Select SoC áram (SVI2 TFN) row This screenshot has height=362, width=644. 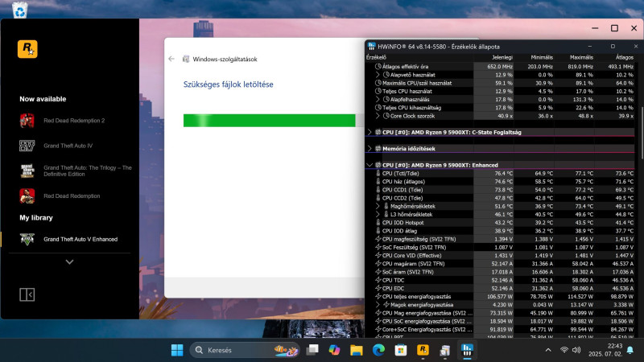(x=500, y=272)
